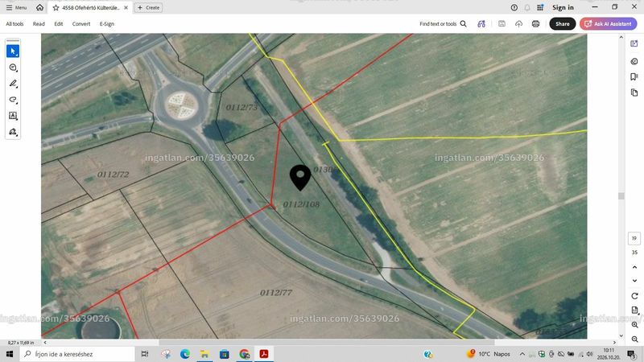
Task: Open the Windows Start menu
Action: pos(10,354)
